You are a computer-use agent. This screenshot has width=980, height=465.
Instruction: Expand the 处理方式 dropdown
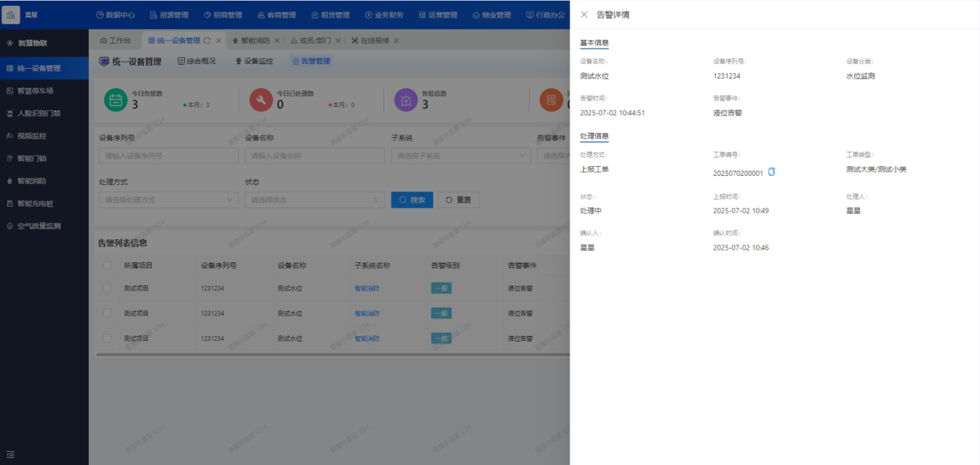click(x=169, y=199)
